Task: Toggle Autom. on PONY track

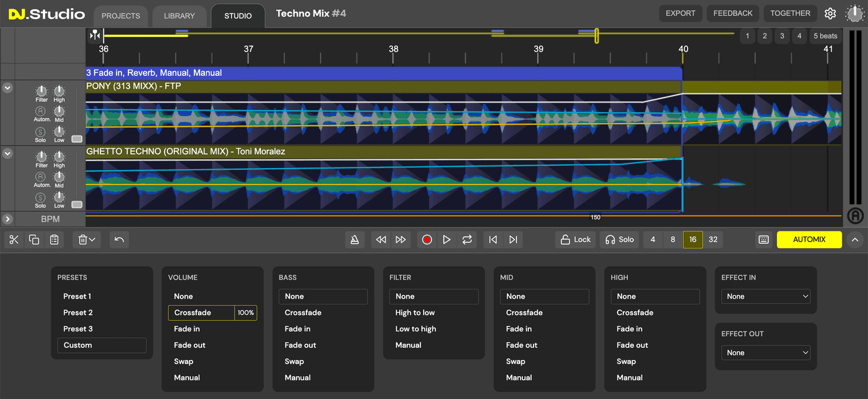Action: pyautogui.click(x=40, y=111)
